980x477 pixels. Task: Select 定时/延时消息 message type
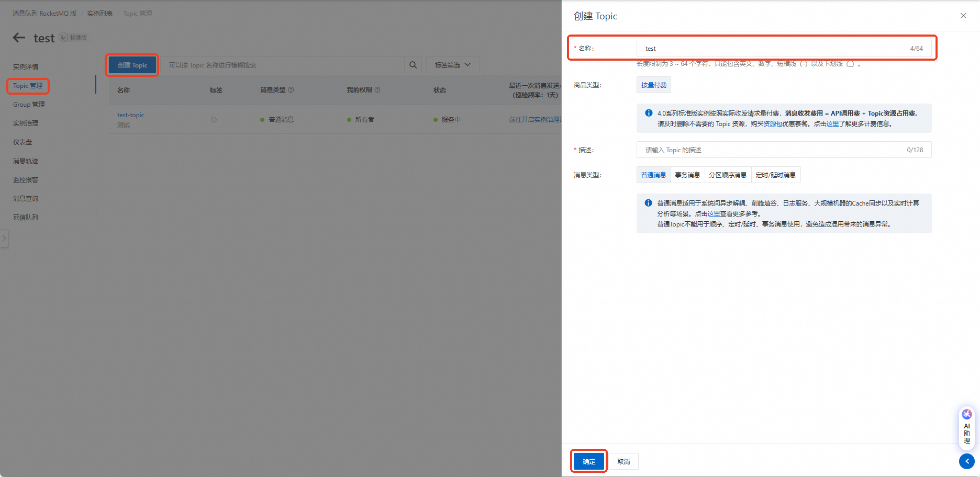776,175
